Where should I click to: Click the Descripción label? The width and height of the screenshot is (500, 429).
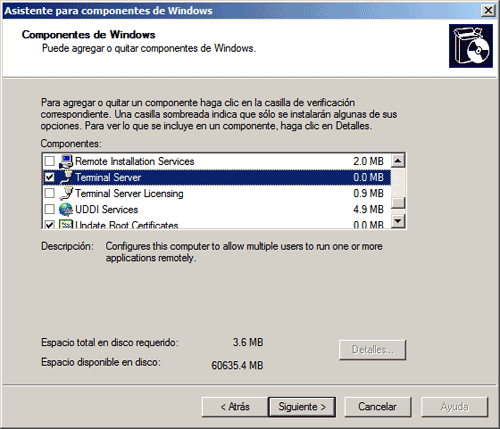click(x=67, y=247)
